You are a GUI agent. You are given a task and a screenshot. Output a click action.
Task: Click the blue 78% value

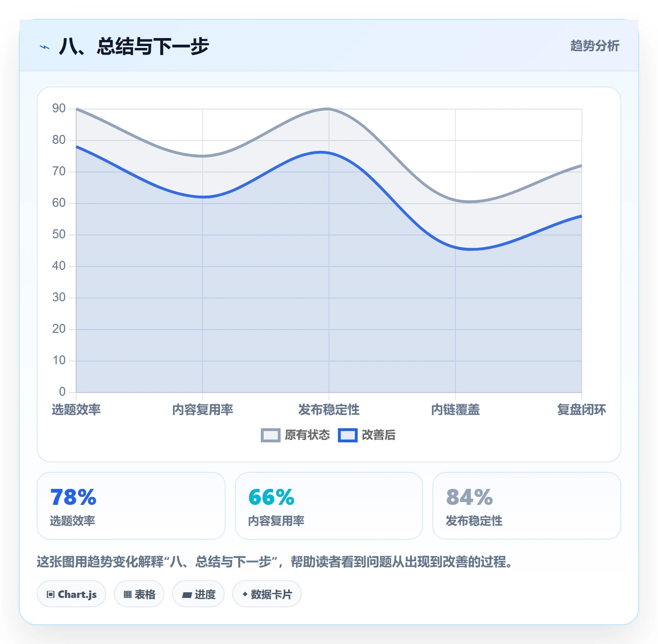coord(73,497)
